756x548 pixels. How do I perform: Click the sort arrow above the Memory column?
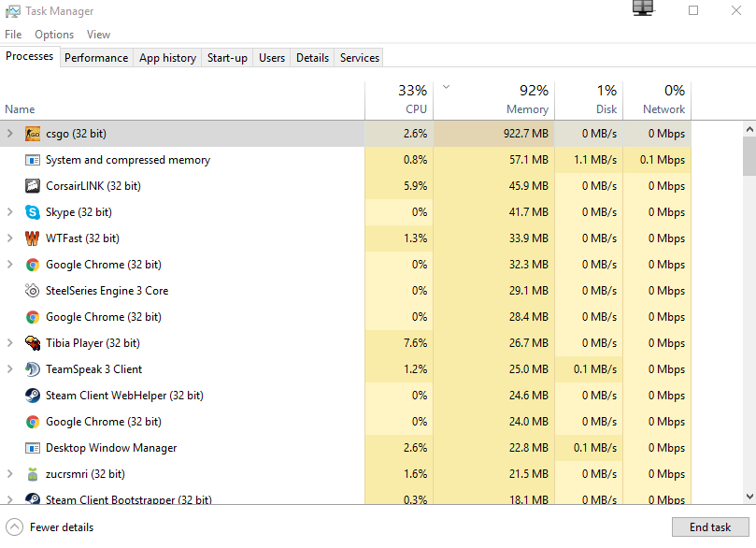[446, 87]
